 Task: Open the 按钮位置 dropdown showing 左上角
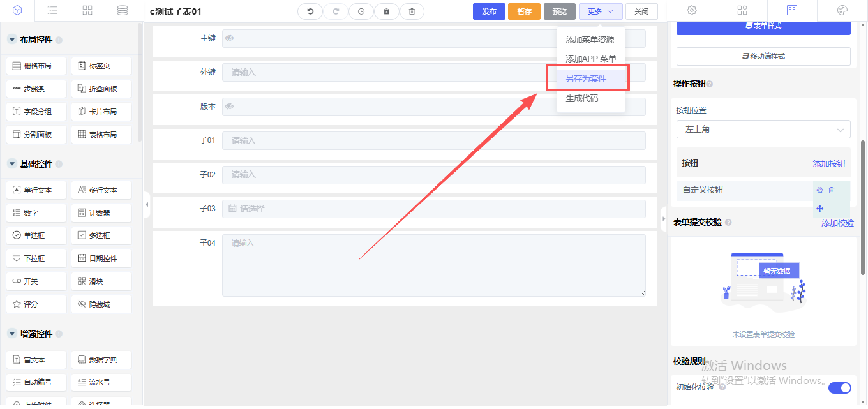coord(763,130)
